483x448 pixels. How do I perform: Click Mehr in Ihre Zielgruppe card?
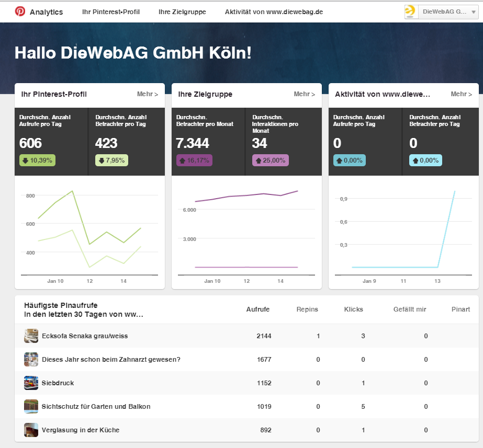click(305, 94)
